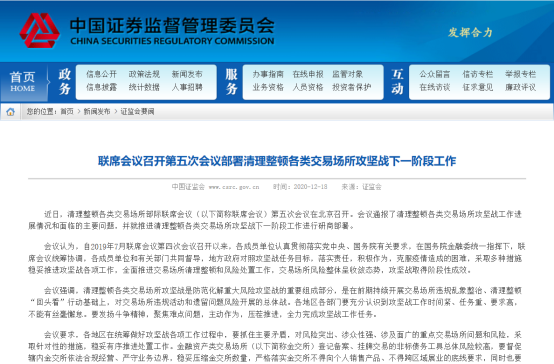
Task: Click the 首页 breadcrumb link
Action: pos(67,112)
